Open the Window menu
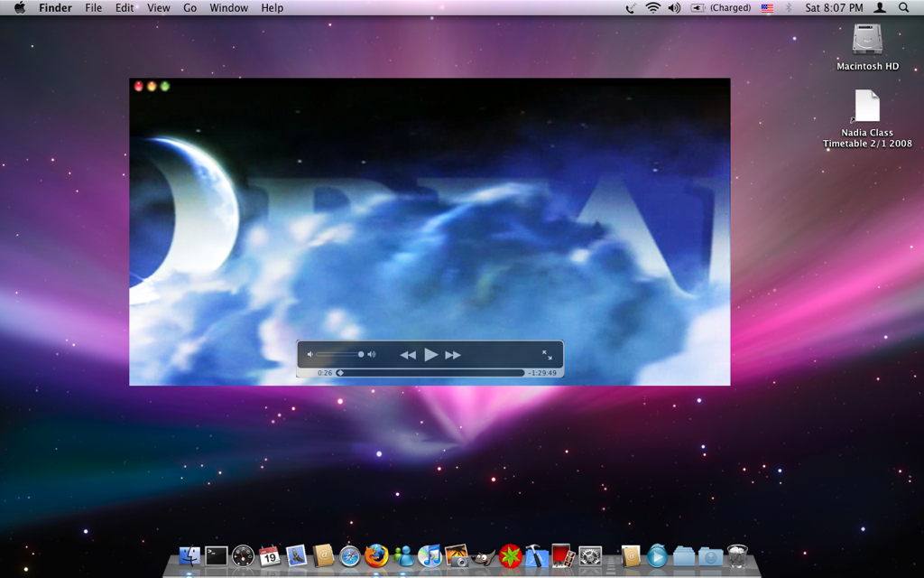The image size is (924, 578). coord(228,8)
